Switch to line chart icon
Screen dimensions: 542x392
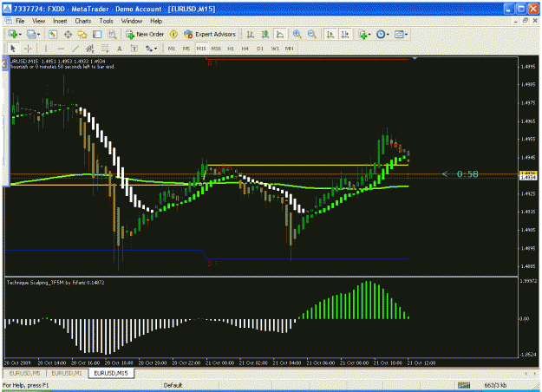click(x=280, y=34)
